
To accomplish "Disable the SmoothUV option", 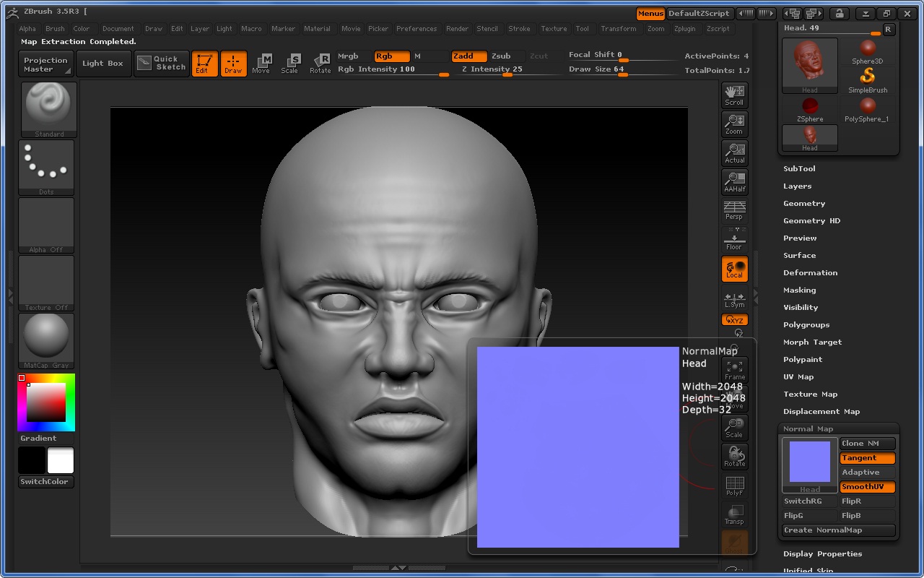I will [867, 487].
